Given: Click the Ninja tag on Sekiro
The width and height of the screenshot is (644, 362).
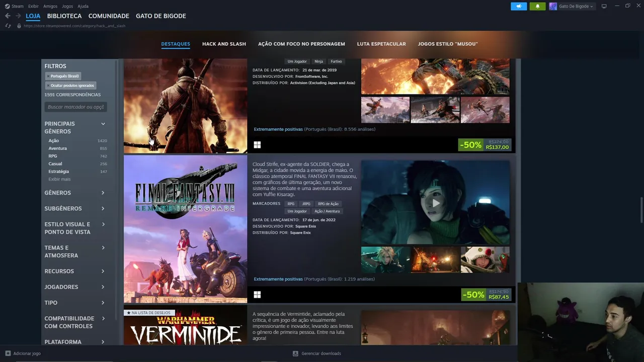Looking at the screenshot, I should (x=319, y=61).
